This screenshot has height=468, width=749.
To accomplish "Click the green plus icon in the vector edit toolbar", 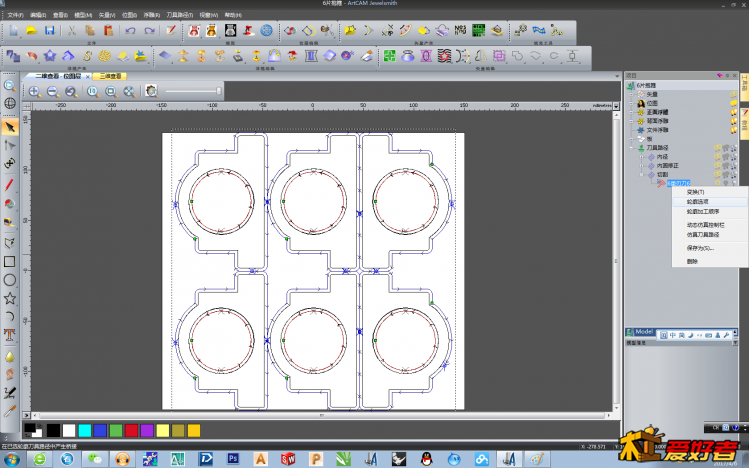I will click(x=389, y=56).
